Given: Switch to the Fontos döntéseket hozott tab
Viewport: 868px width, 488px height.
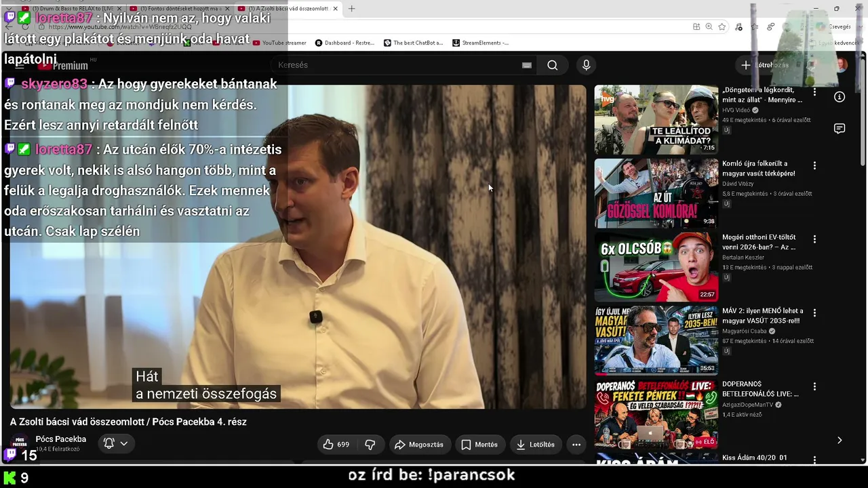Looking at the screenshot, I should coord(180,9).
